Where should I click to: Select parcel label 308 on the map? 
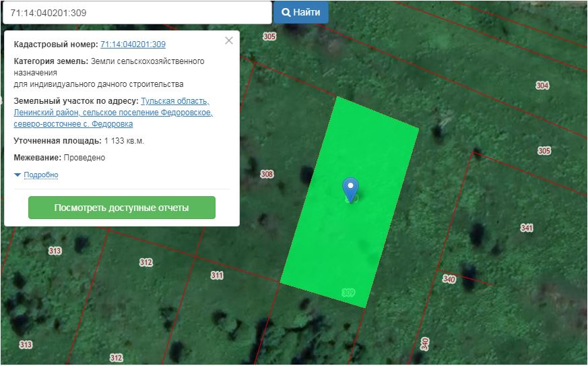click(267, 174)
